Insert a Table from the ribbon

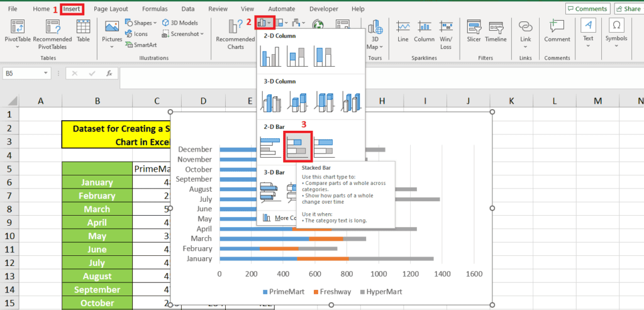(x=84, y=31)
